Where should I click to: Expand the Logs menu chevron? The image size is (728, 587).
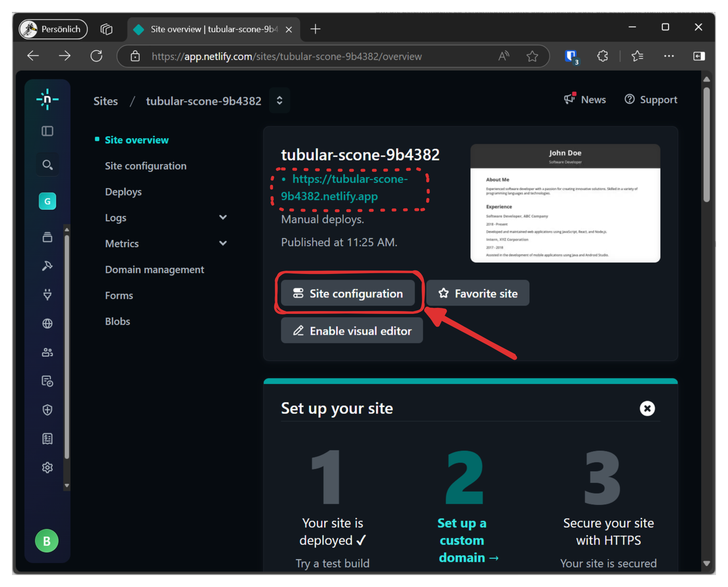pos(223,217)
